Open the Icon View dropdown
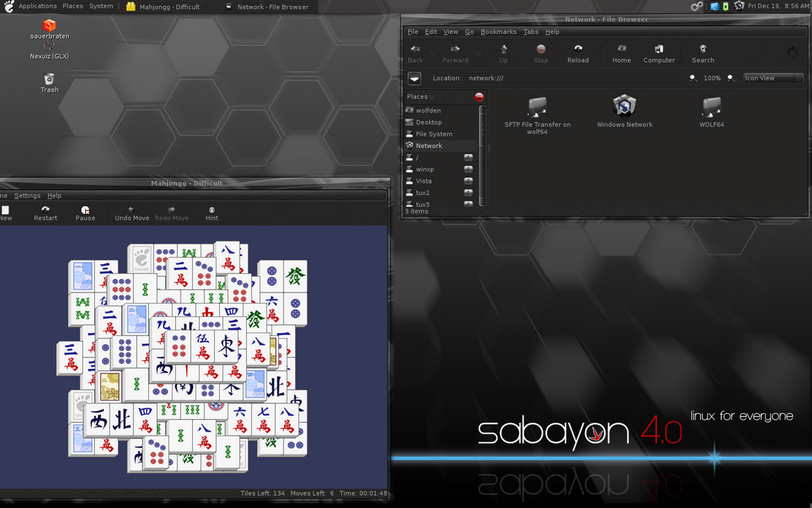This screenshot has height=508, width=812. (773, 78)
